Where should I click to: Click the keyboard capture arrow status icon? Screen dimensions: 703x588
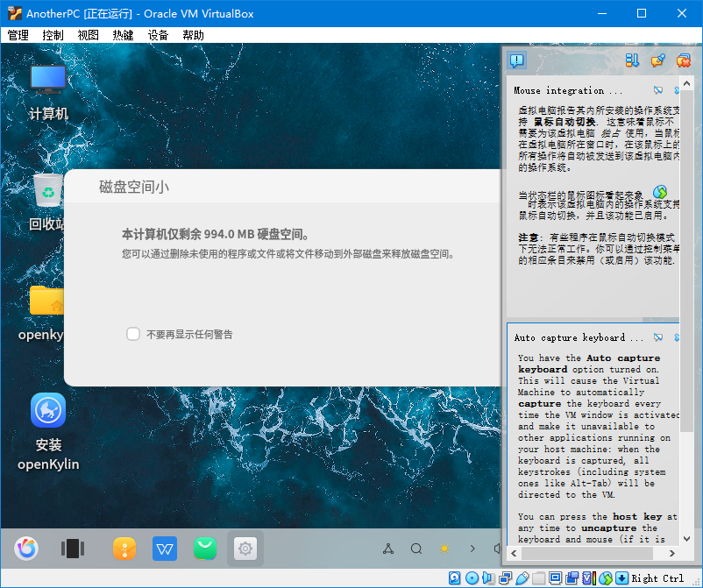point(621,578)
